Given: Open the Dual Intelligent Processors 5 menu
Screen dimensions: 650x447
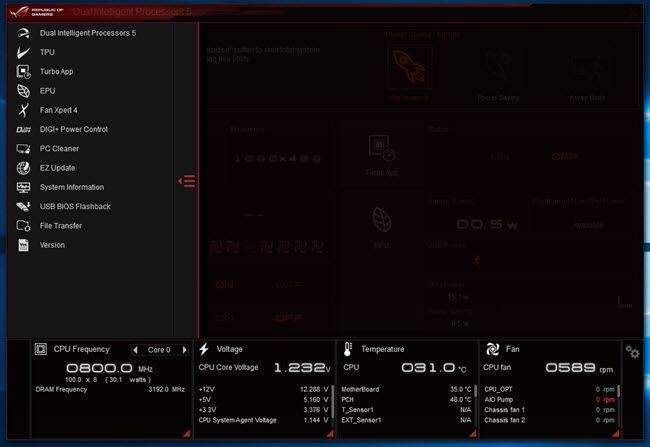Looking at the screenshot, I should coord(90,33).
